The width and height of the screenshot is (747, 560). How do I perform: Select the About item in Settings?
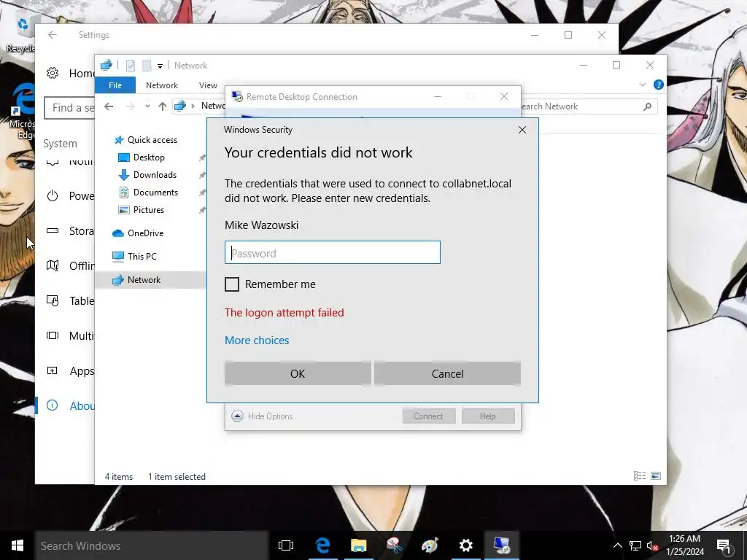coord(71,405)
